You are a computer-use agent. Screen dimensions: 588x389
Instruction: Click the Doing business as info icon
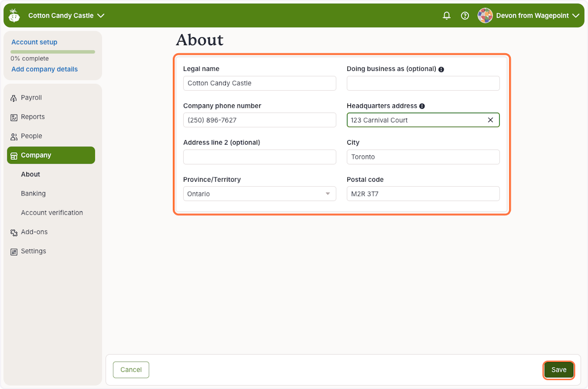point(441,70)
